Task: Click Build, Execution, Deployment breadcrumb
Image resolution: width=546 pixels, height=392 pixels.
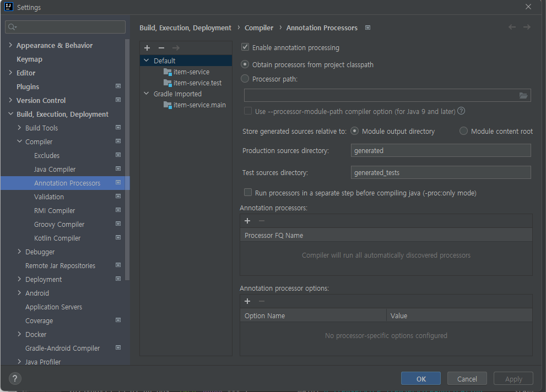Action: click(x=185, y=28)
